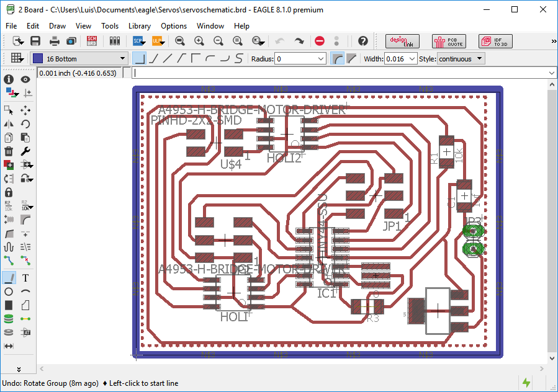The width and height of the screenshot is (558, 392).
Task: Select the Add part tool
Action: click(x=9, y=165)
